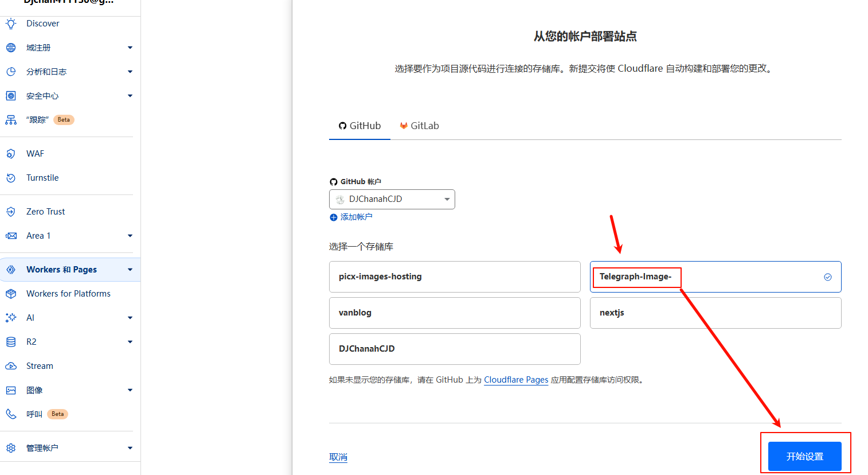Click the 安全中心 shield icon
The width and height of the screenshot is (868, 475).
point(11,96)
